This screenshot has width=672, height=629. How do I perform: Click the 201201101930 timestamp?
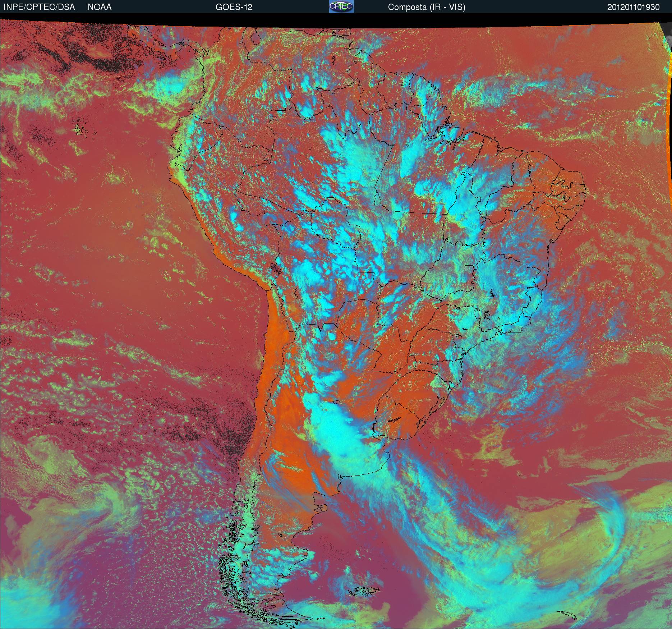point(634,7)
